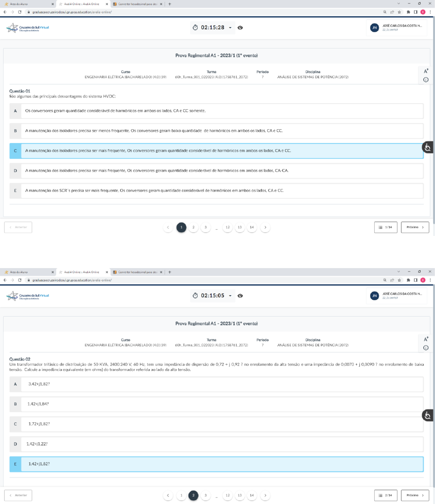The height and width of the screenshot is (504, 435).
Task: Select answer C about isoladores and CA e CC
Action: pyautogui.click(x=216, y=151)
